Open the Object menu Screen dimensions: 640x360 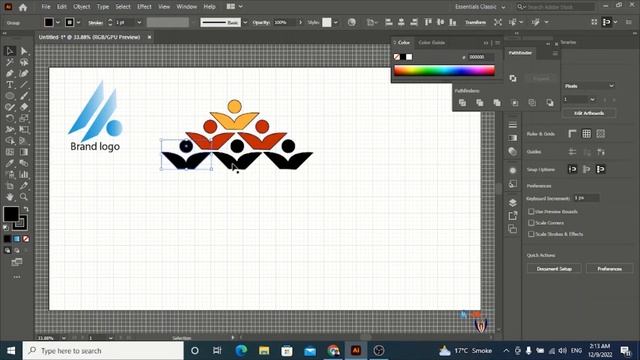click(x=82, y=7)
